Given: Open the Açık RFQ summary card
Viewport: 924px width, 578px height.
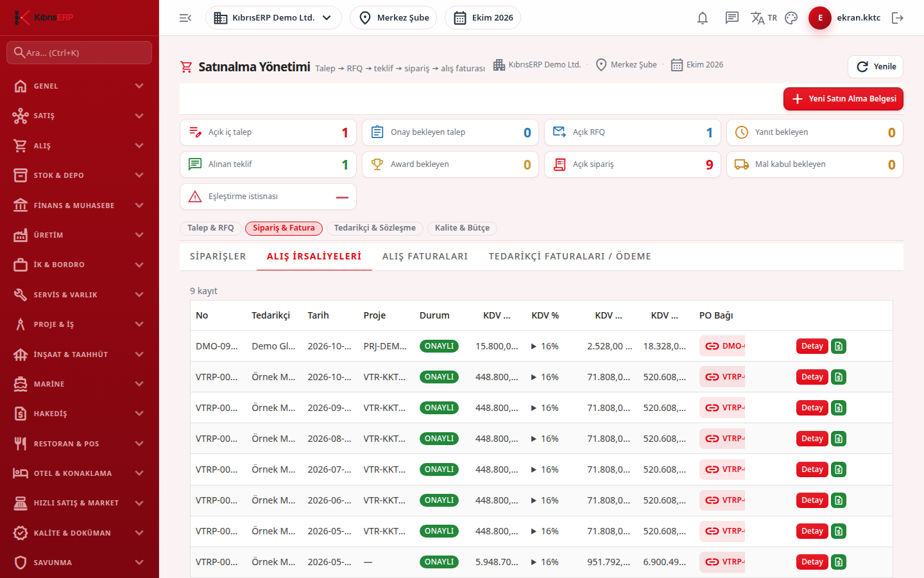Looking at the screenshot, I should (633, 132).
